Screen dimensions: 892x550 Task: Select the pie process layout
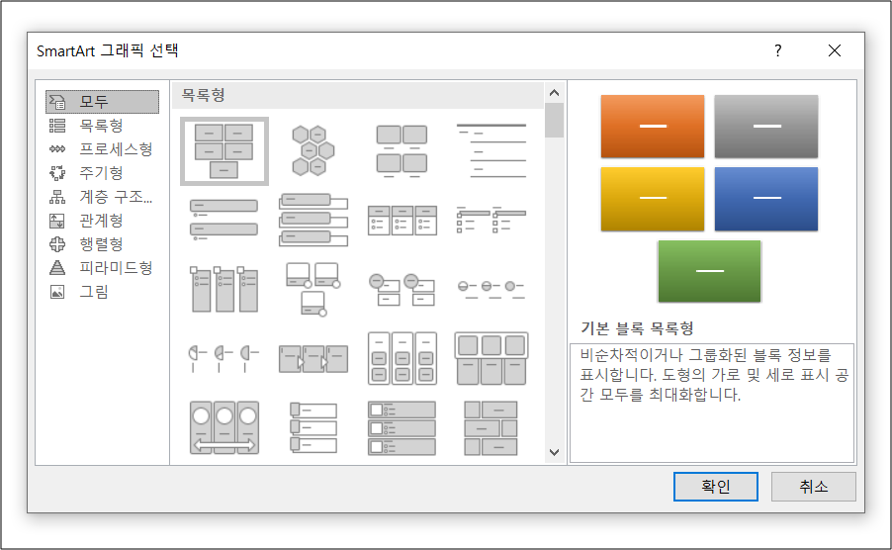tap(224, 359)
